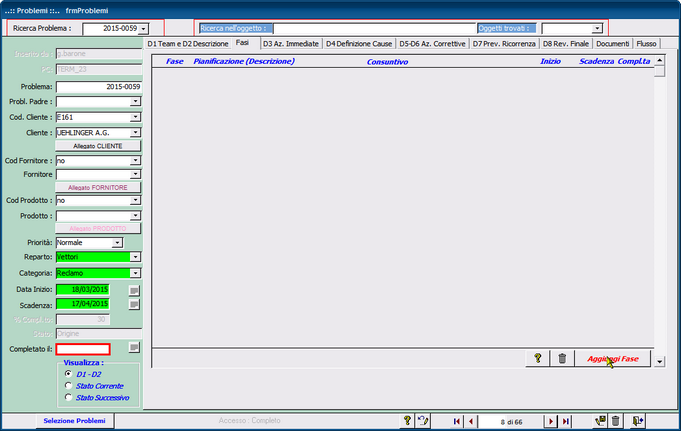Click the Consuntivo column header

click(x=387, y=62)
